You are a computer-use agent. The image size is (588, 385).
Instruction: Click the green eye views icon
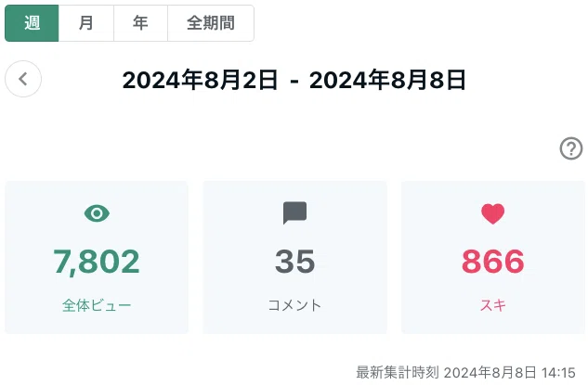tap(97, 213)
